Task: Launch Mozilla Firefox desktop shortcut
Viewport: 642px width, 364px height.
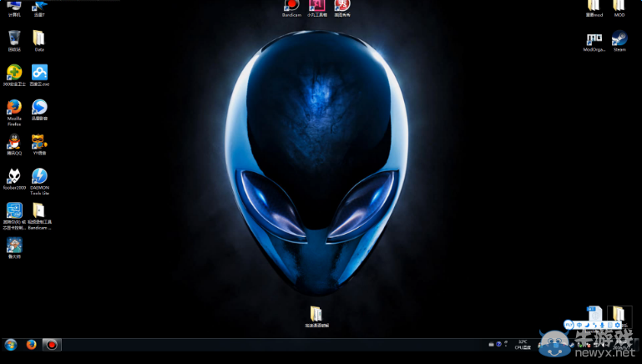Action: (14, 112)
